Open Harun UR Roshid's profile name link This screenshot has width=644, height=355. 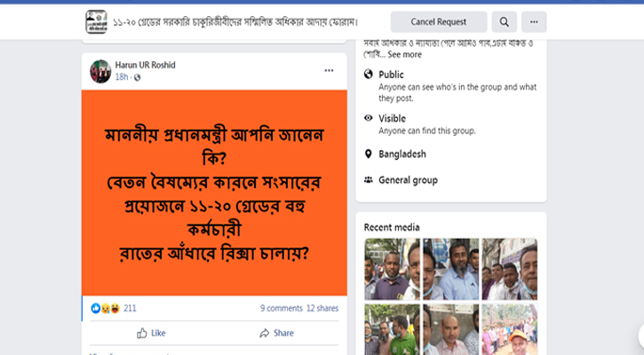pyautogui.click(x=145, y=65)
